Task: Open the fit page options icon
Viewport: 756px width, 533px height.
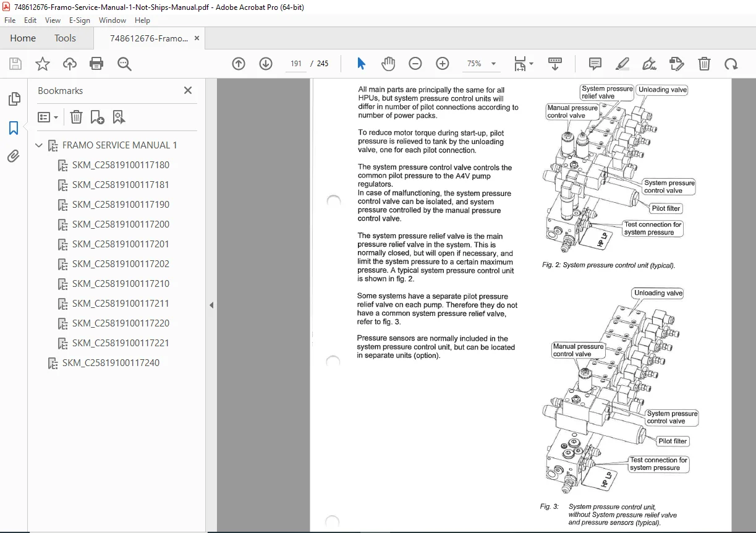Action: [524, 64]
